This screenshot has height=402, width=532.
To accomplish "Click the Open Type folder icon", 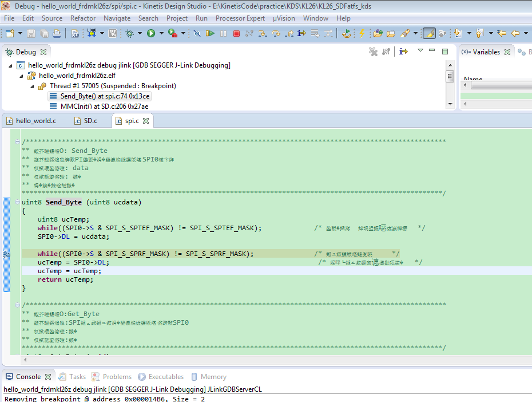I will (378, 33).
